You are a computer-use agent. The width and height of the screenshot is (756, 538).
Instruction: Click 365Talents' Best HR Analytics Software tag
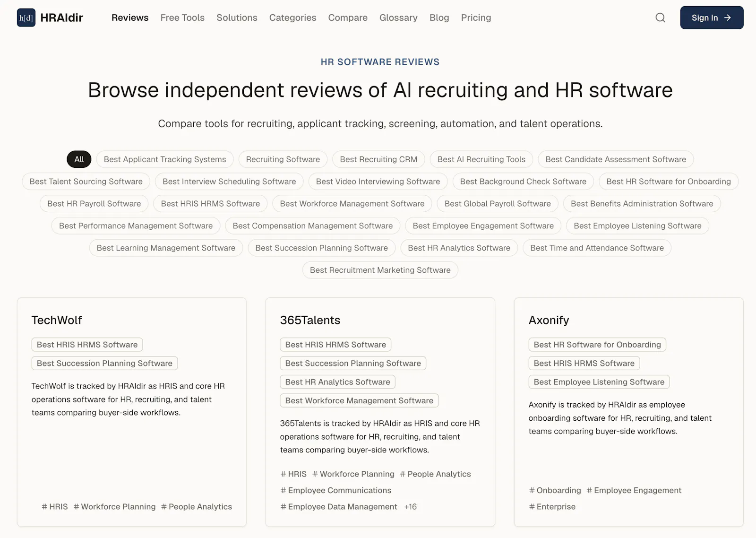click(338, 382)
